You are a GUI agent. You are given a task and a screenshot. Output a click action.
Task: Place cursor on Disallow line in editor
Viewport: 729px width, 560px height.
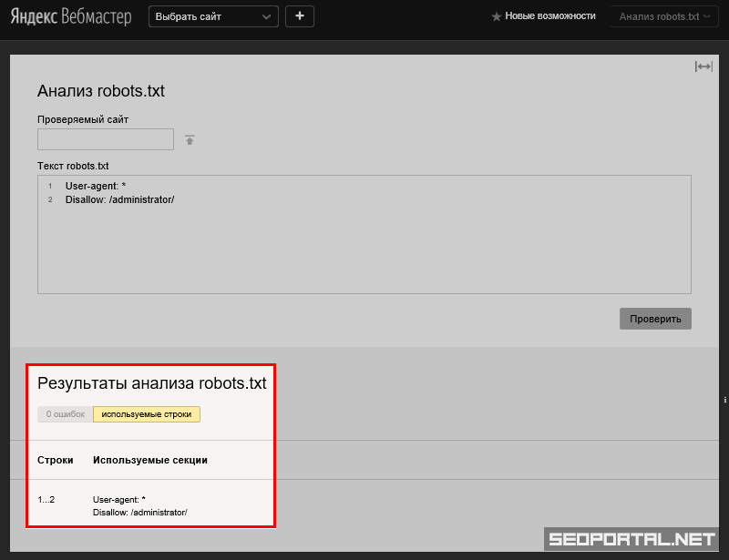119,199
